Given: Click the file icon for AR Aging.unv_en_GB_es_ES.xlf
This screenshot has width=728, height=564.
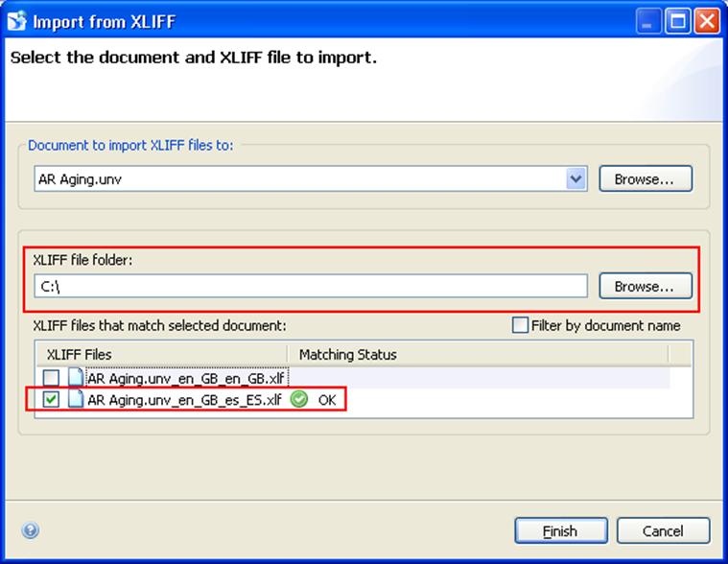Looking at the screenshot, I should tap(76, 400).
